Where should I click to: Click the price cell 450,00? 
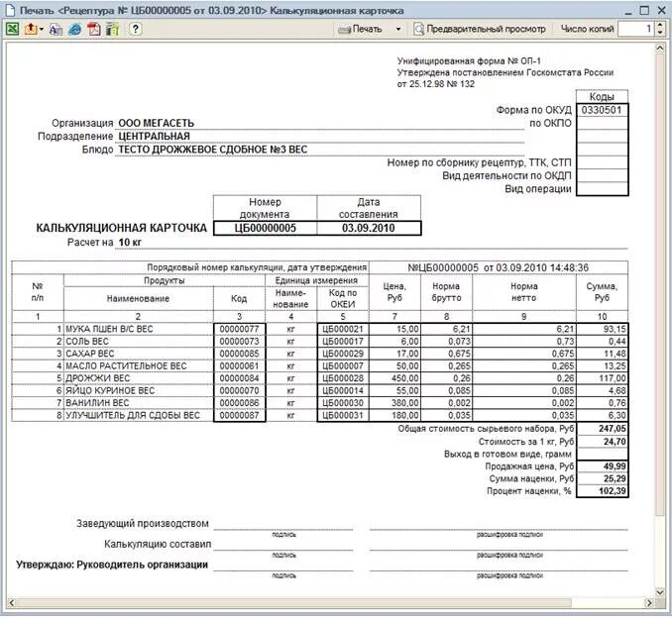394,378
